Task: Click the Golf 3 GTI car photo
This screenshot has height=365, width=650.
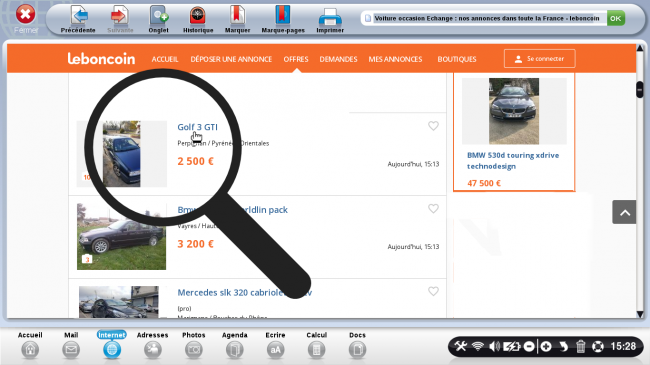Action: click(121, 154)
